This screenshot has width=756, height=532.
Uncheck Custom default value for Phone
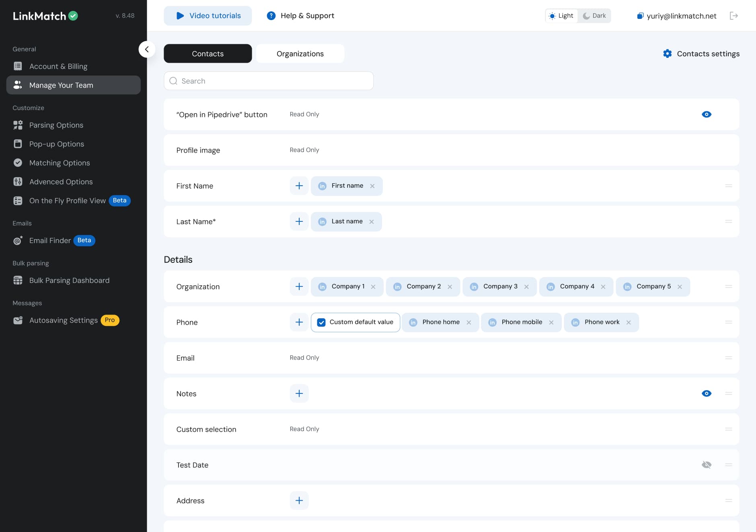[x=321, y=322]
